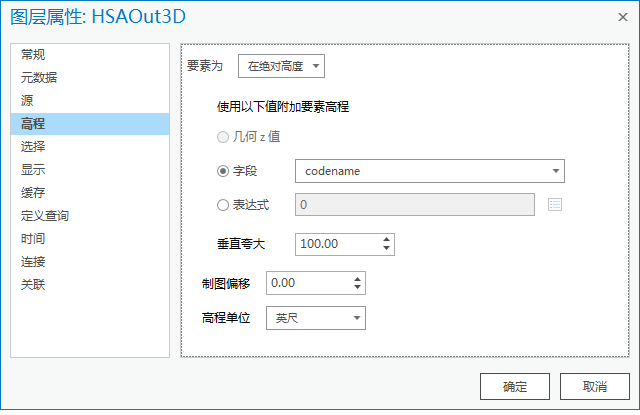This screenshot has width=640, height=415.
Task: Click the 确定 button
Action: coord(515,386)
